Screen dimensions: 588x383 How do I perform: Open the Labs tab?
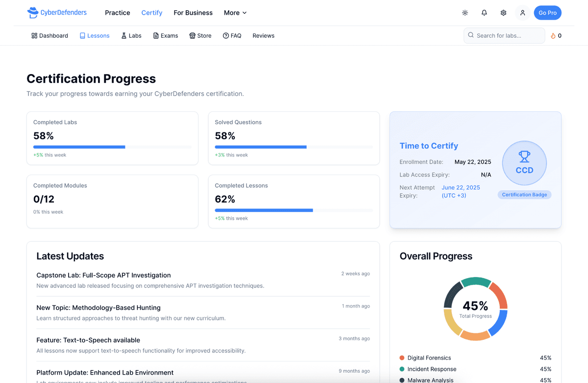(x=131, y=36)
